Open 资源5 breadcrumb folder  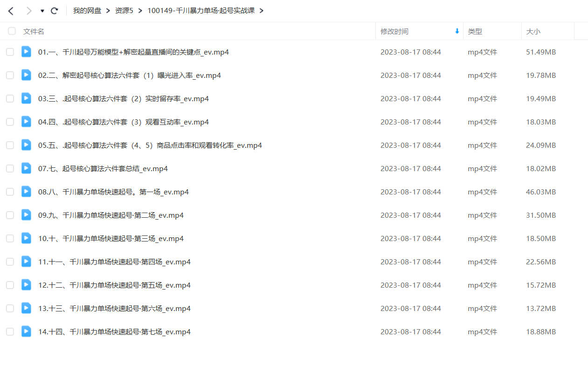click(x=124, y=11)
